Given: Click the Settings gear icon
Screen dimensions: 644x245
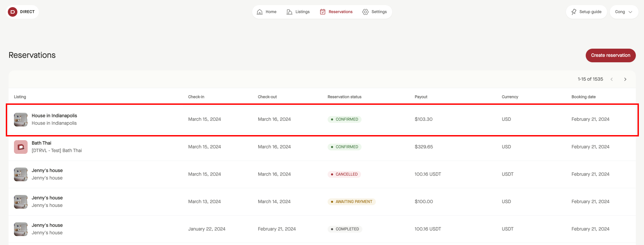Looking at the screenshot, I should (x=365, y=12).
